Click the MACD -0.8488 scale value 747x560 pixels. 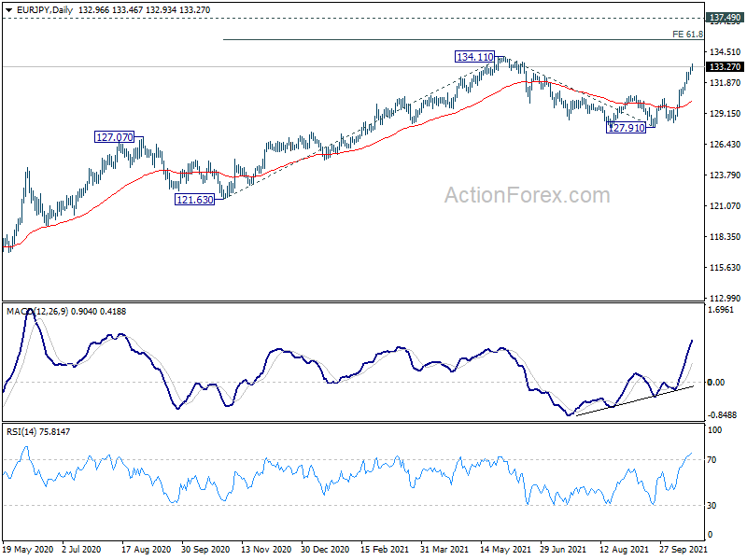point(723,414)
